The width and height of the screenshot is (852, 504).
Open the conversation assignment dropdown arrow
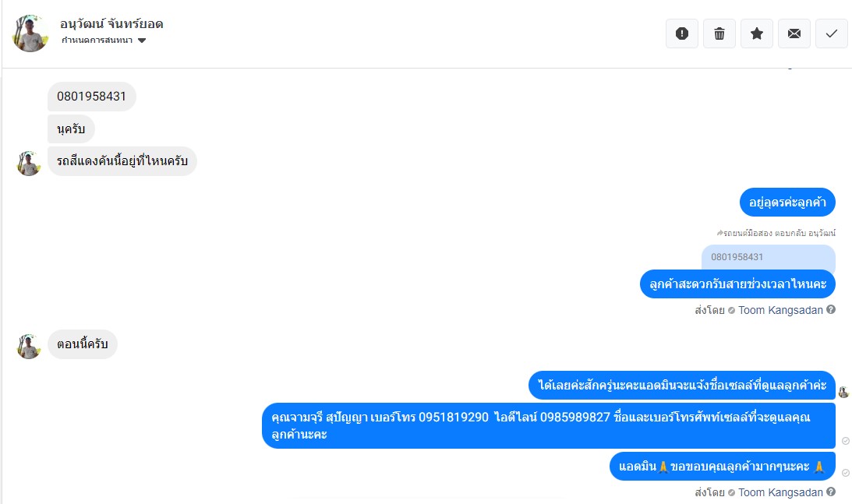[x=142, y=41]
